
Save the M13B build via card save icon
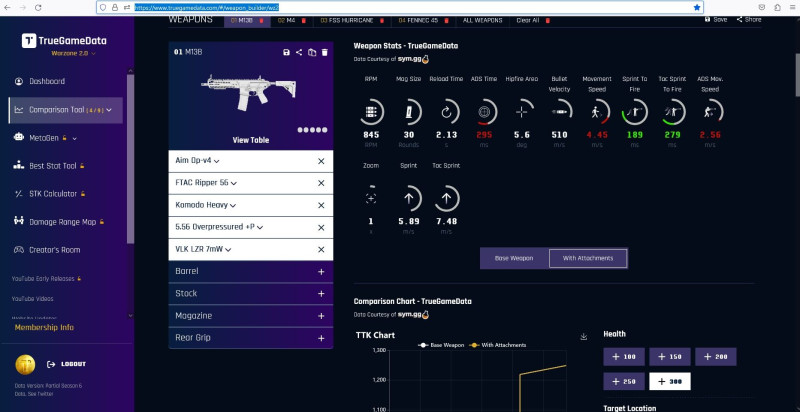286,52
